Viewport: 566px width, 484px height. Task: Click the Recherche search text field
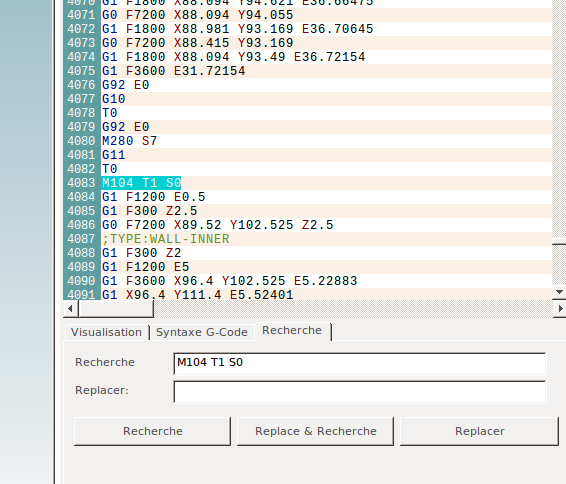(x=360, y=364)
